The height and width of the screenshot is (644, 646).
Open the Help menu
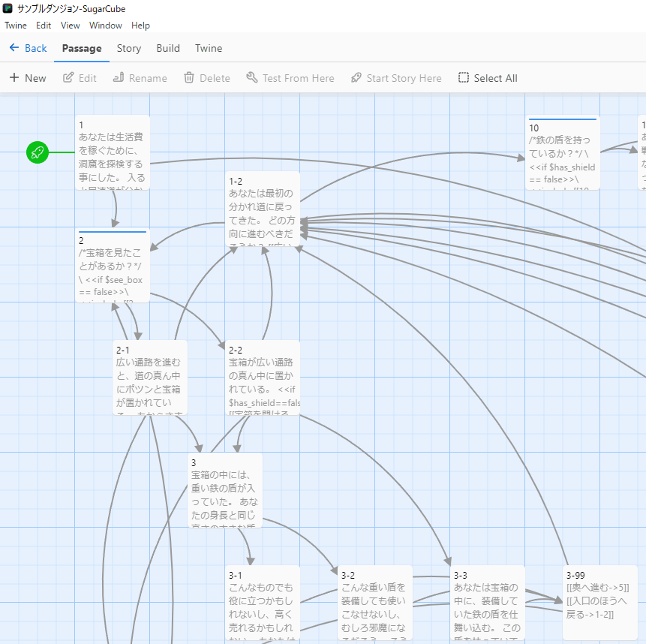pos(140,26)
